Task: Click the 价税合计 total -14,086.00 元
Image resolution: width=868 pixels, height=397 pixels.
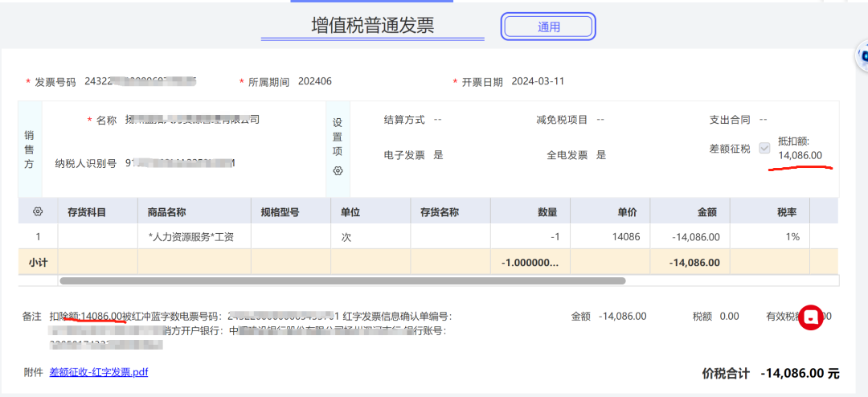Action: pos(800,373)
